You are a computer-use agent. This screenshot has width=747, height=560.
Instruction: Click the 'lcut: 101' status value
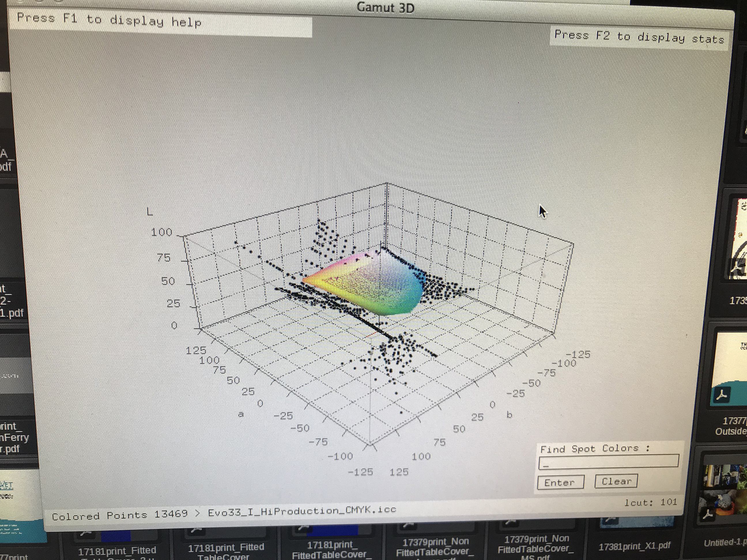click(x=650, y=502)
